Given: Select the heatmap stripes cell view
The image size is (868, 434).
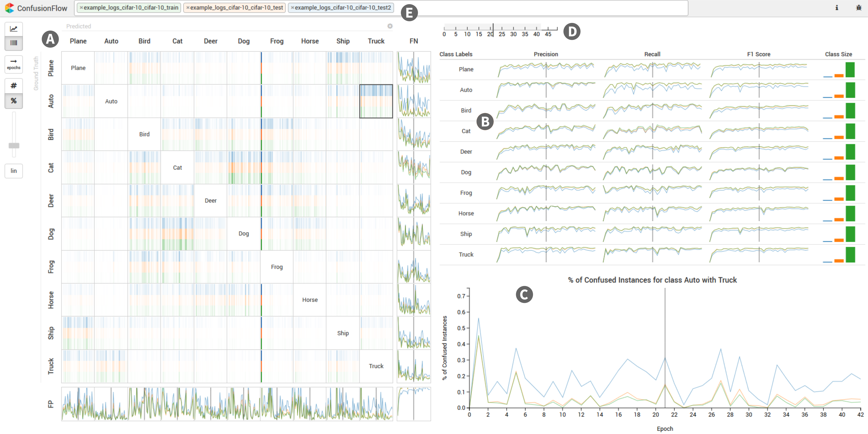Looking at the screenshot, I should click(x=13, y=43).
